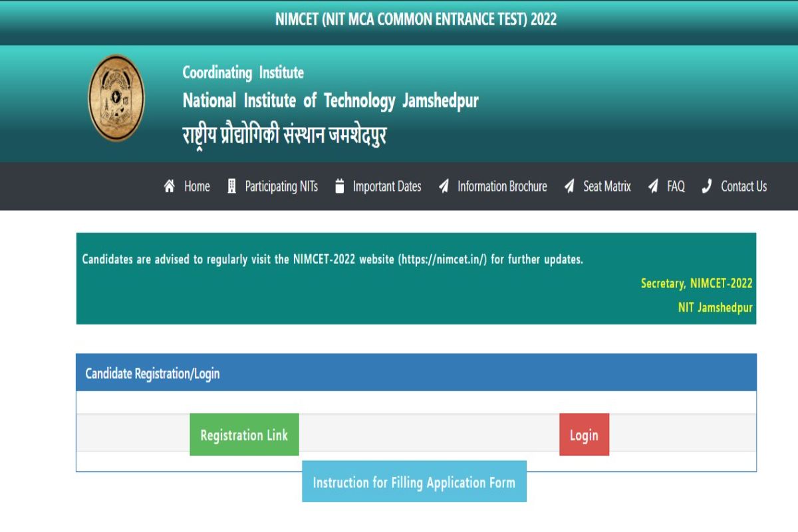The image size is (798, 532).
Task: Open the Participating NITs page
Action: 281,187
